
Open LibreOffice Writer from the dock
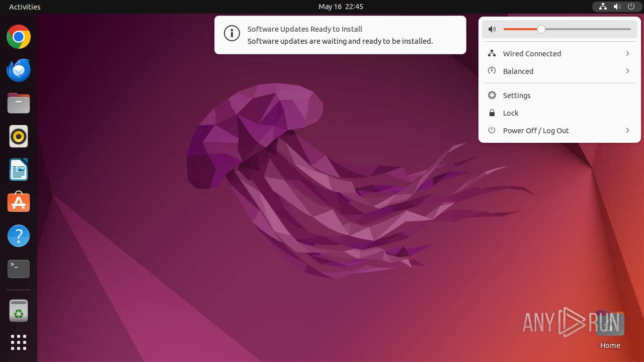[x=19, y=169]
